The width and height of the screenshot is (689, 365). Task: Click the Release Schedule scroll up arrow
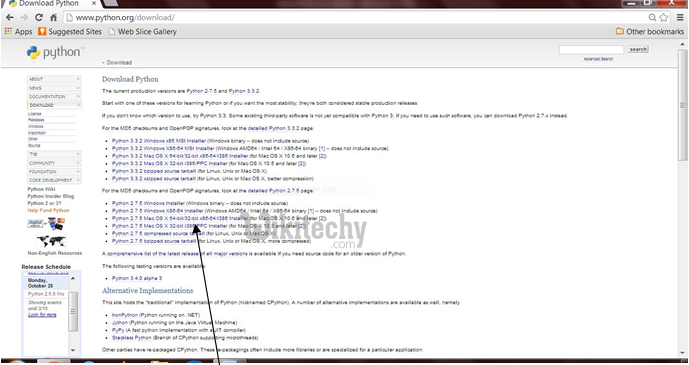tap(73, 278)
